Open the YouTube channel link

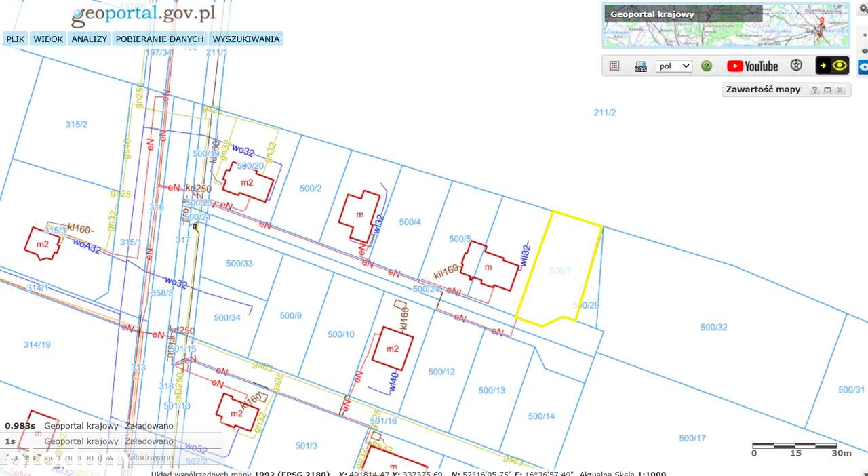pyautogui.click(x=753, y=66)
